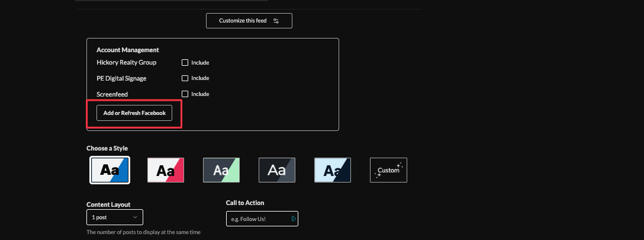Tick the Include checkbox for PE Digital Signage
The height and width of the screenshot is (240, 644).
pyautogui.click(x=185, y=78)
